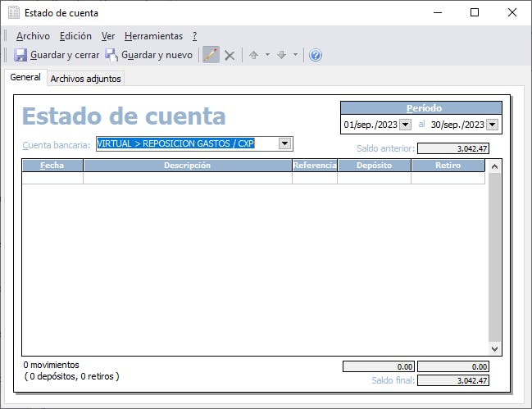
Task: Click the Retiro column header
Action: point(448,166)
